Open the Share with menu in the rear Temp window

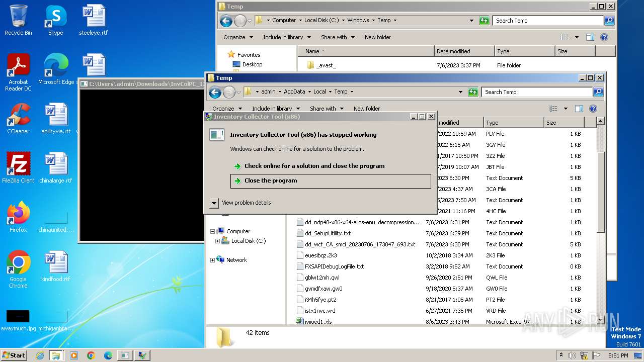point(338,37)
